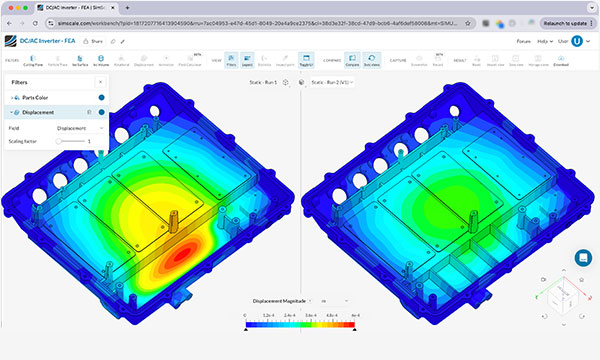
Task: Select the Iso Surface filter tool
Action: [x=80, y=60]
